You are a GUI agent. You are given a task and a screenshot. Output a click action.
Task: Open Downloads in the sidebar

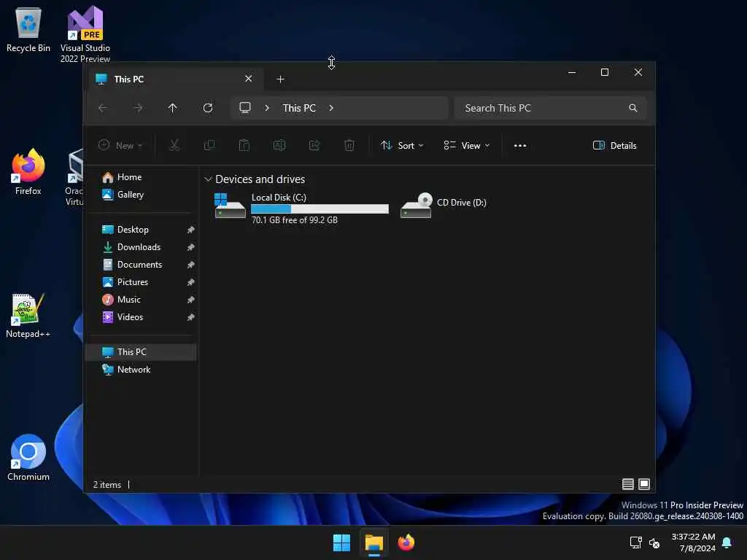coord(140,247)
